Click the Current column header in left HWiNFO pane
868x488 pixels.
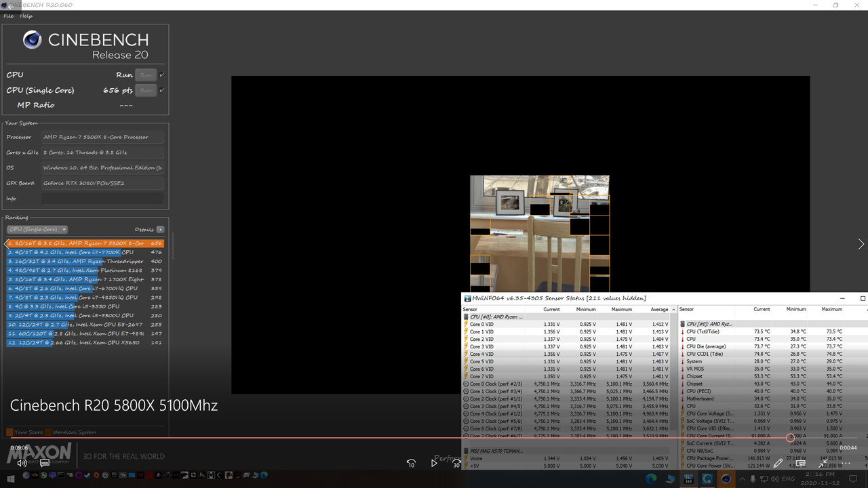551,309
